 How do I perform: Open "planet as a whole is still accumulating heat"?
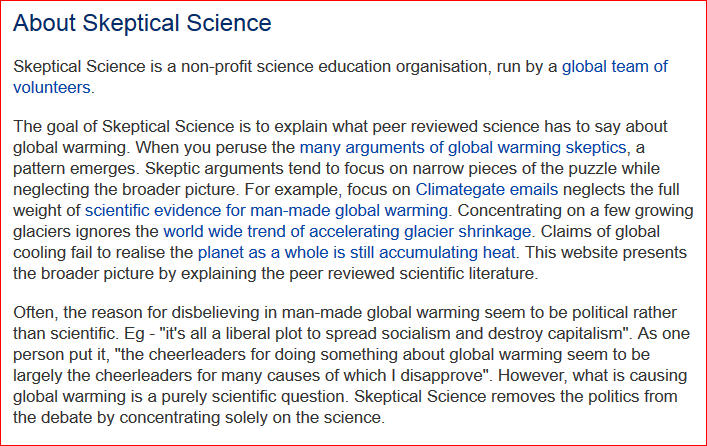coord(357,253)
